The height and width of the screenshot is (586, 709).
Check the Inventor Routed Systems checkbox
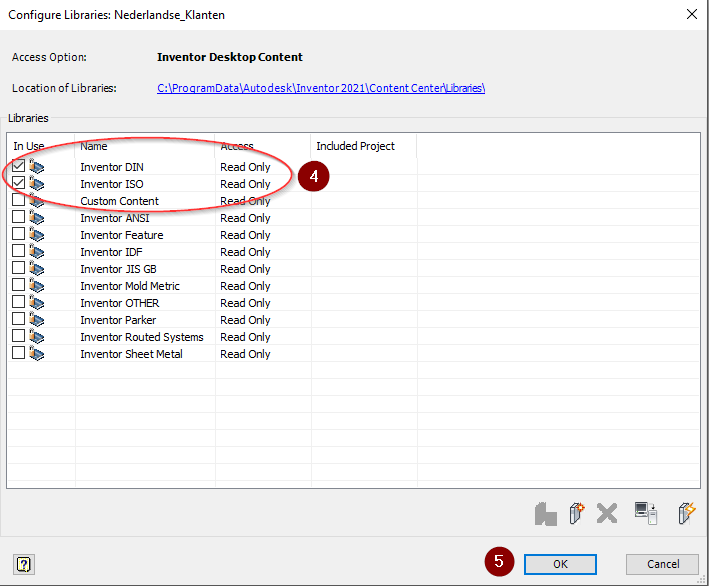[19, 336]
